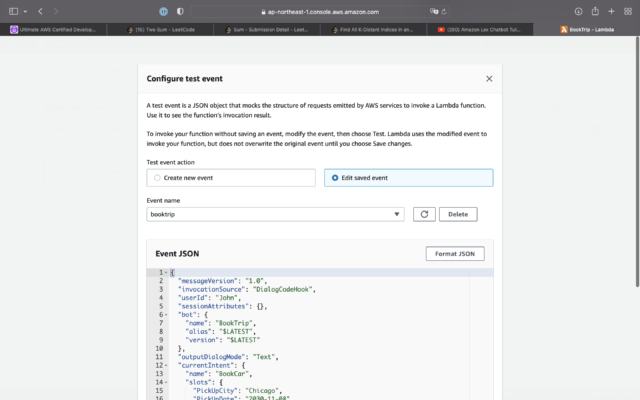Click the blue password manager extension icon
Screen dimensions: 640x400
tap(163, 11)
